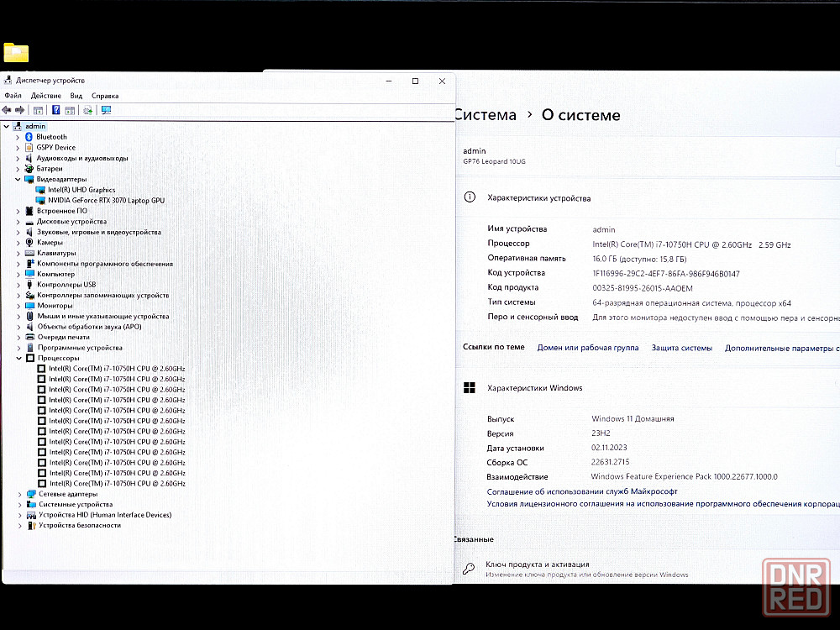Open the Действие menu
The height and width of the screenshot is (630, 840).
46,96
